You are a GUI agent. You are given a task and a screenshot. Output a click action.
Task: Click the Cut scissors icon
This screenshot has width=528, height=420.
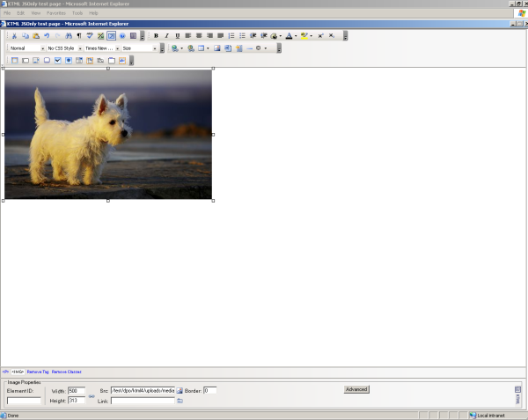14,36
